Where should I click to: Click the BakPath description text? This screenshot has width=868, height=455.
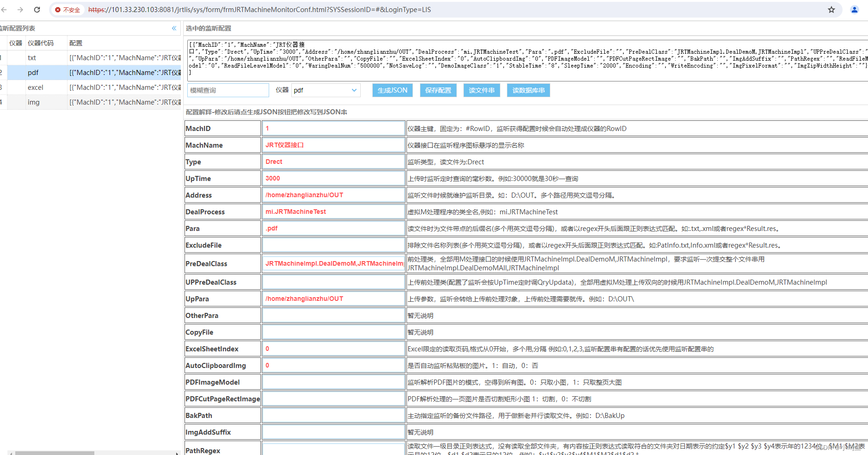[x=516, y=416]
